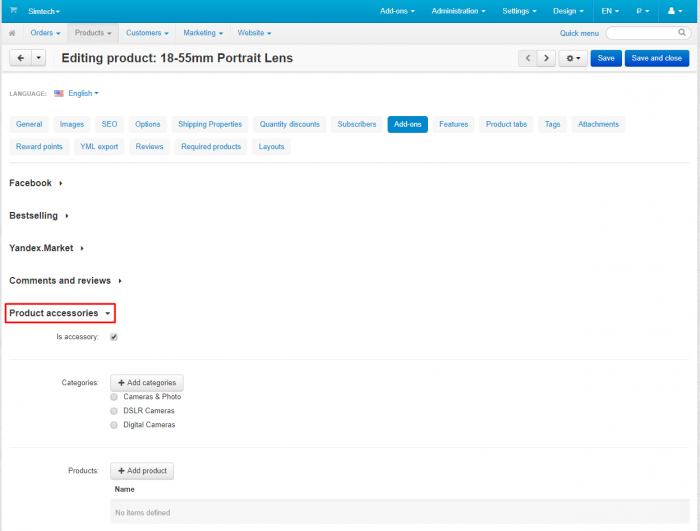
Task: Open the Marketing menu
Action: point(203,33)
